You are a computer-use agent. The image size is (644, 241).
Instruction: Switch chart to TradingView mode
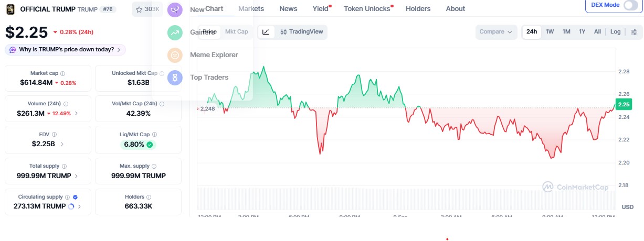[x=302, y=32]
